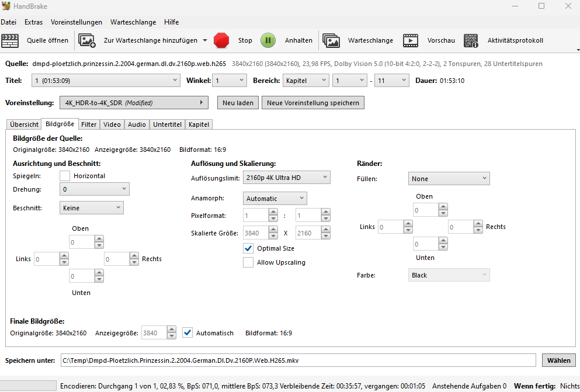This screenshot has height=392, width=580.
Task: Click the Wählen destination button
Action: coord(558,360)
